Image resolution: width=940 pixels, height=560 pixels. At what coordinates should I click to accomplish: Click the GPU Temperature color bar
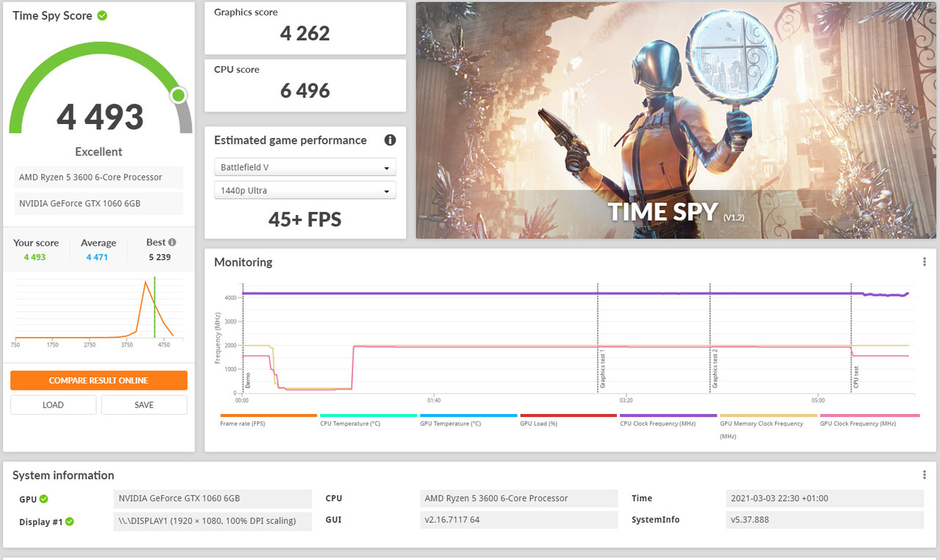click(x=468, y=415)
